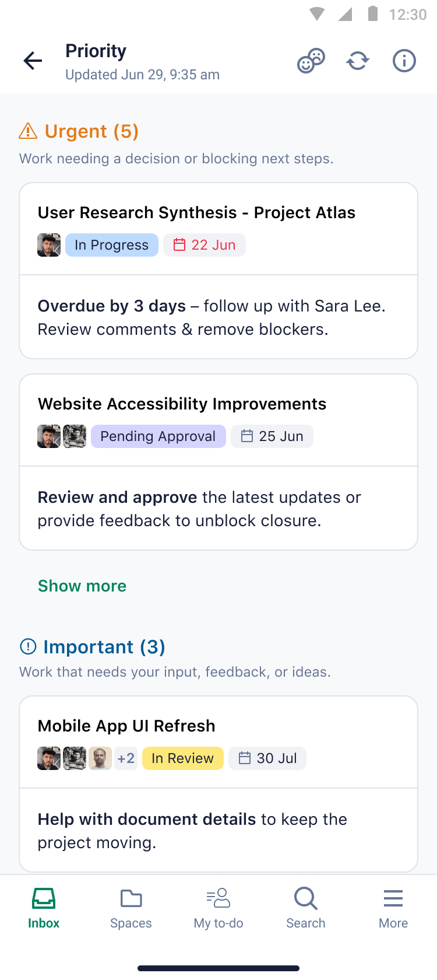The height and width of the screenshot is (980, 437).
Task: Click the Pending Approval status badge
Action: [x=158, y=436]
